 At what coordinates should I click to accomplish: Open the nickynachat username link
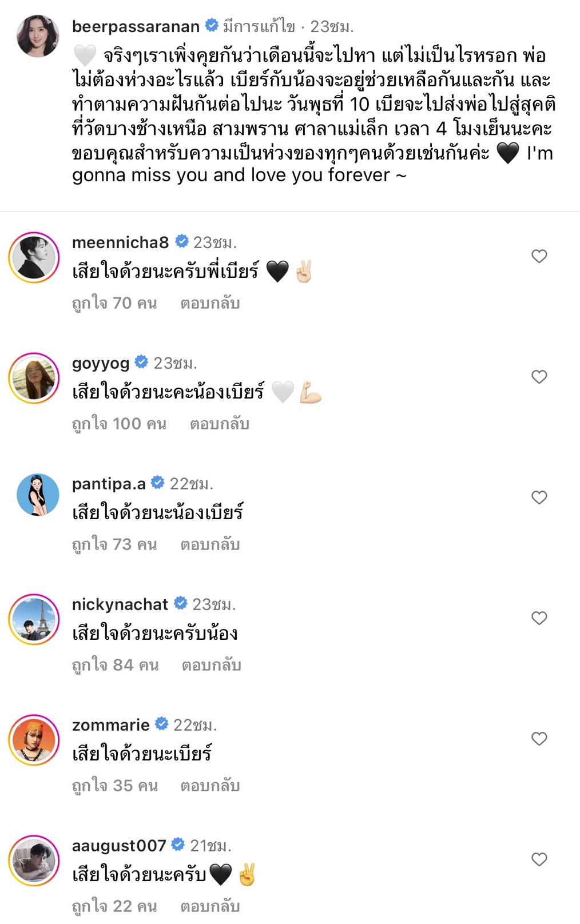pyautogui.click(x=120, y=604)
